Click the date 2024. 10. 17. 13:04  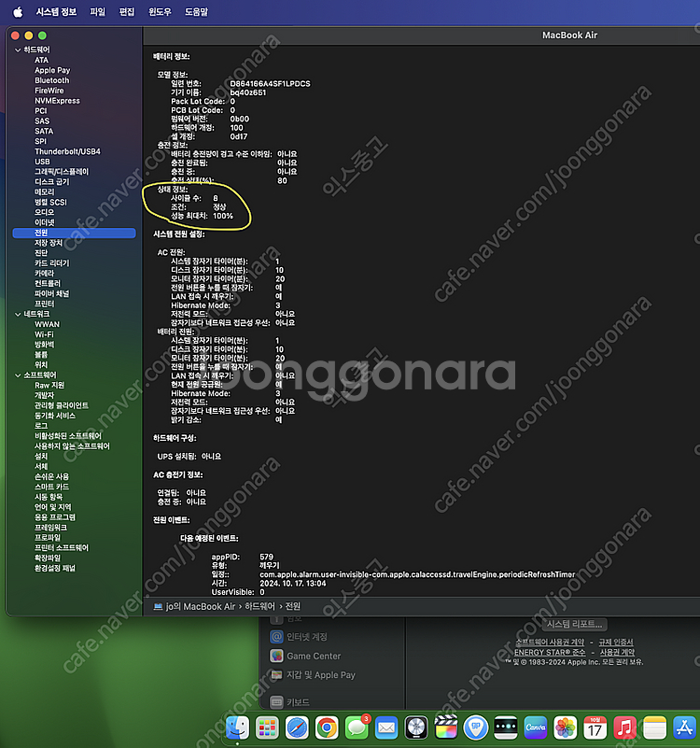coord(293,583)
